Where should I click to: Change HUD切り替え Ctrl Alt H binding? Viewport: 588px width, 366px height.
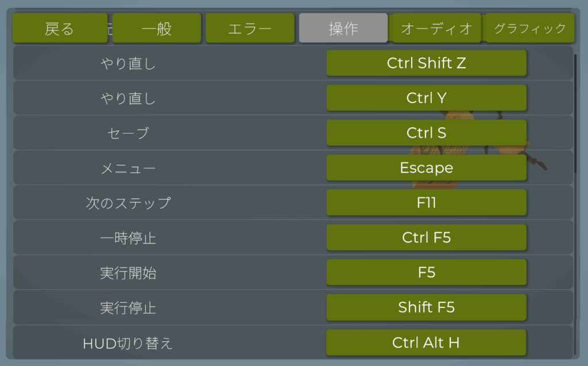click(x=426, y=343)
